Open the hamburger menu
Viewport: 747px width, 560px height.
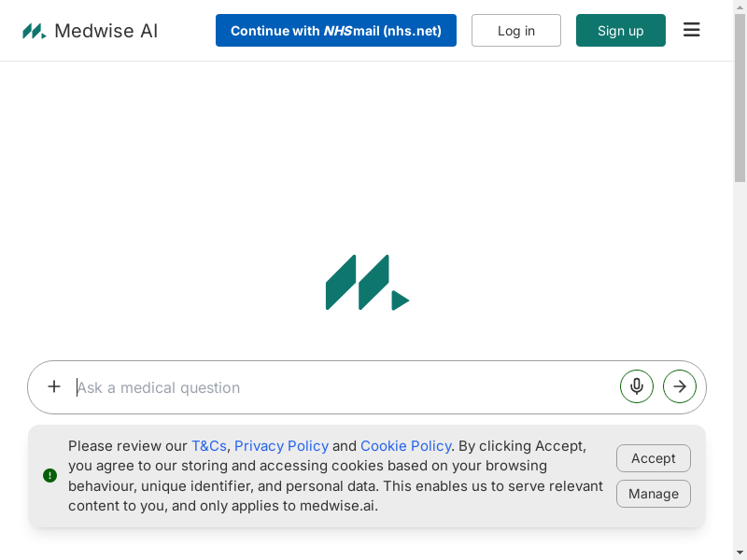click(x=692, y=30)
